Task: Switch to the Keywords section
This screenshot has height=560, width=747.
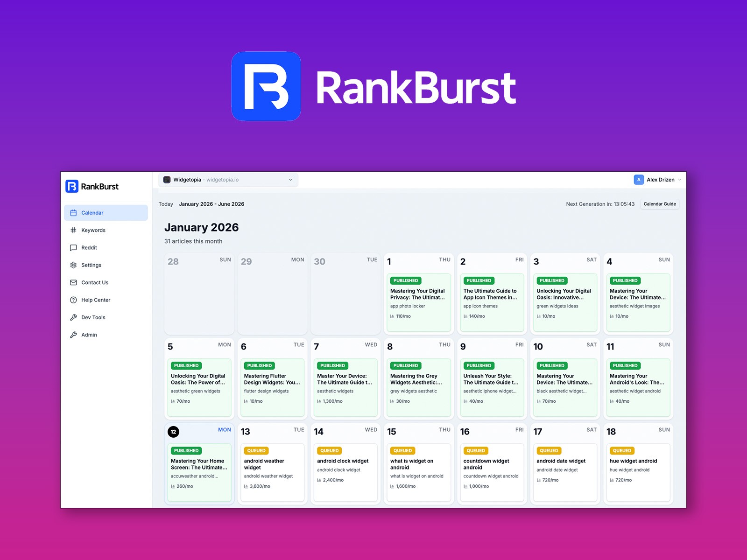Action: (x=93, y=230)
